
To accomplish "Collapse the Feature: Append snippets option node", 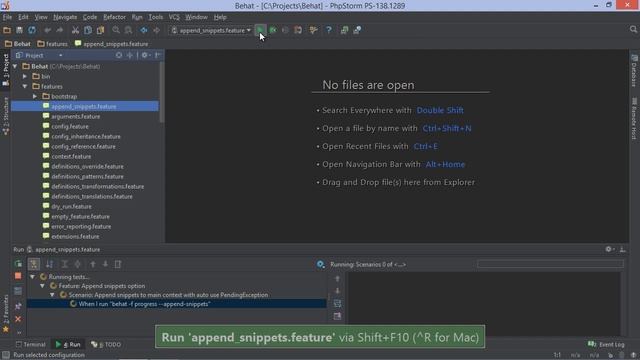I will pyautogui.click(x=42, y=286).
